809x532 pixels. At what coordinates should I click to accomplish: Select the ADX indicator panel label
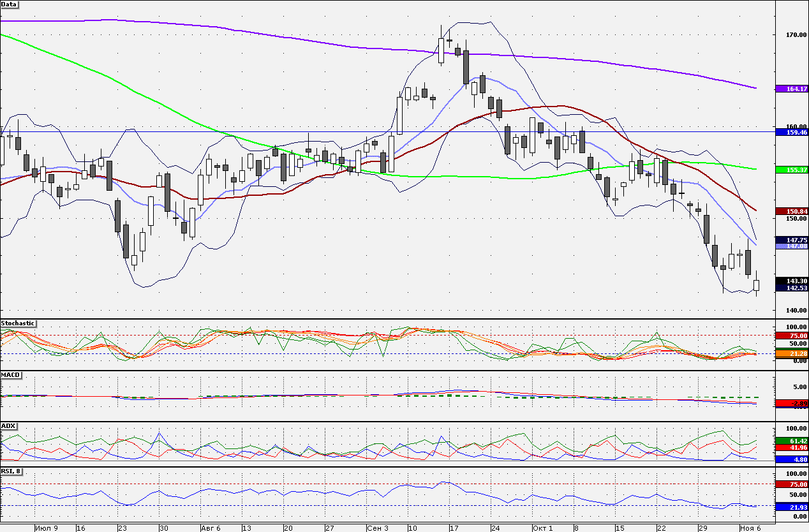point(9,425)
